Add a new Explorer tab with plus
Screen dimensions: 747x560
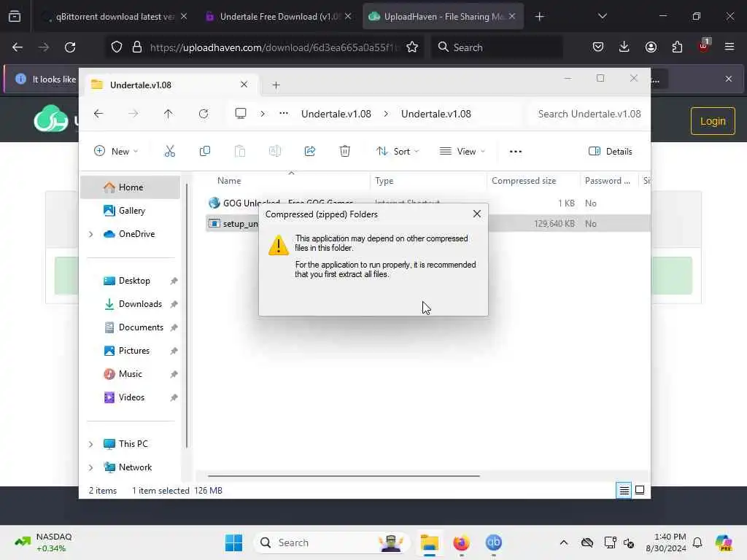[x=276, y=85]
